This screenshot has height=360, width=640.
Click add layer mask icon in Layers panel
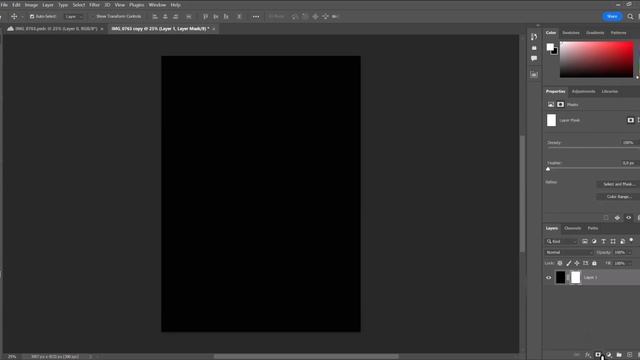pyautogui.click(x=598, y=355)
